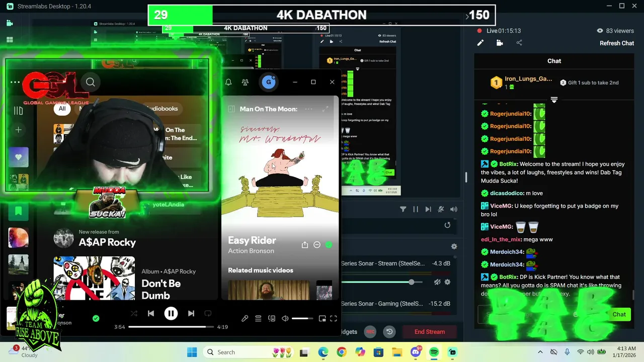Collapse Spotify Your Library icon
This screenshot has height=362, width=644.
18,111
